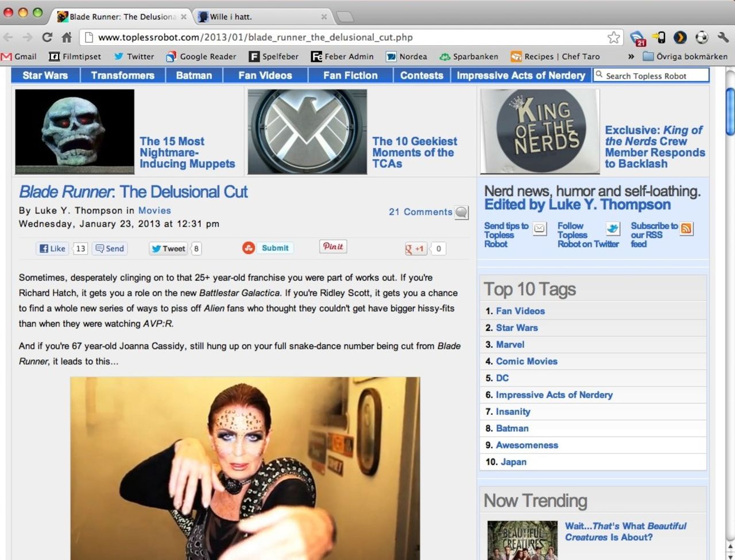Go to browser home page icon

pyautogui.click(x=67, y=37)
